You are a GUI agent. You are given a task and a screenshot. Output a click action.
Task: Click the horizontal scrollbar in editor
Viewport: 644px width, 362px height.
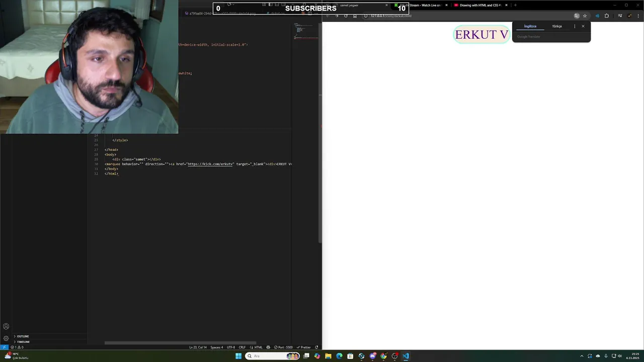[x=180, y=343]
